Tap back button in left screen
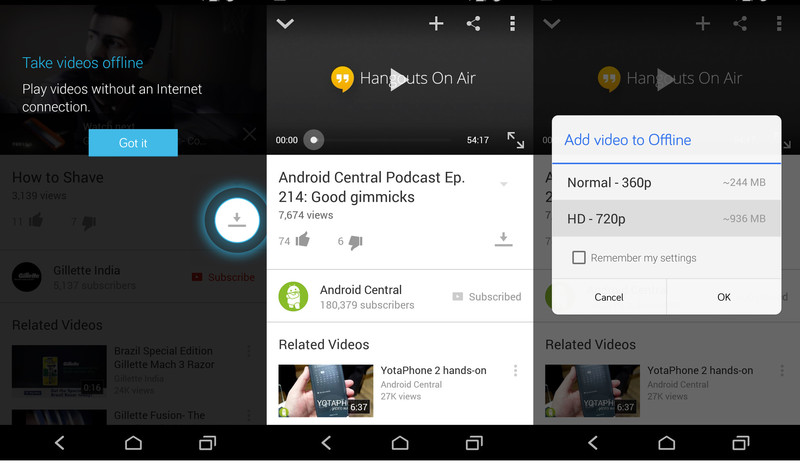This screenshot has width=800, height=474. click(59, 442)
